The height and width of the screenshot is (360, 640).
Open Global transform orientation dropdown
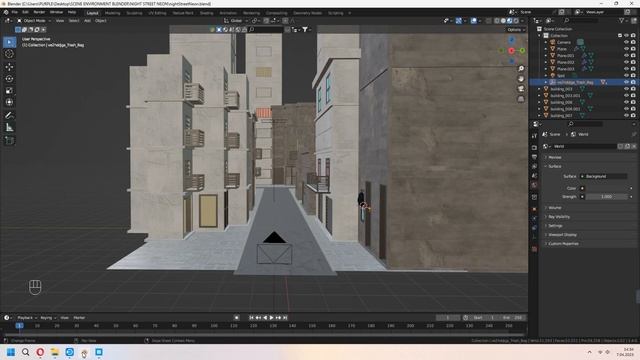[236, 20]
